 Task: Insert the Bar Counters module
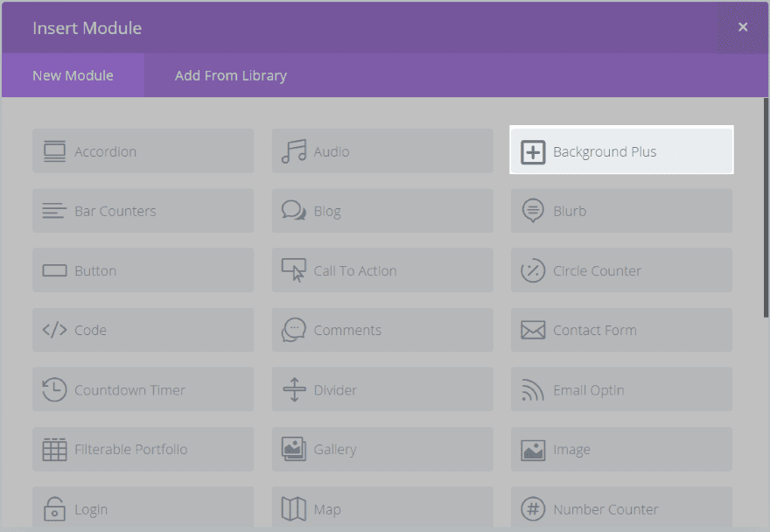coord(143,211)
